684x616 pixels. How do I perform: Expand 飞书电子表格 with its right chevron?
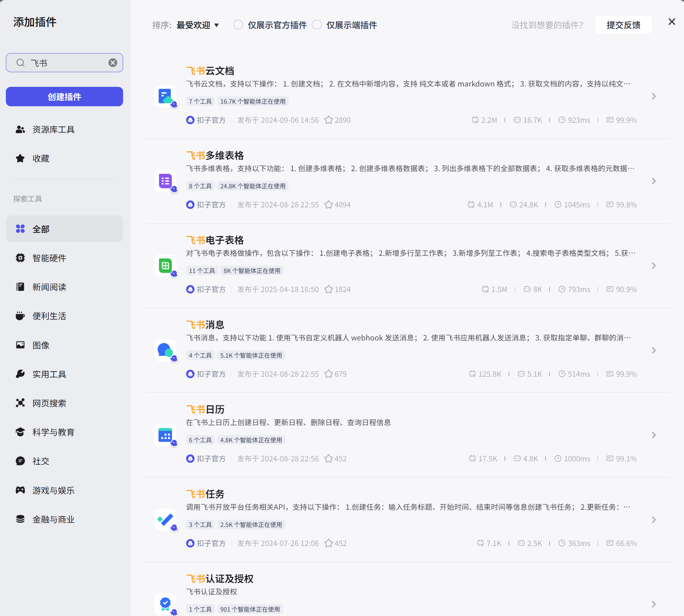click(654, 266)
